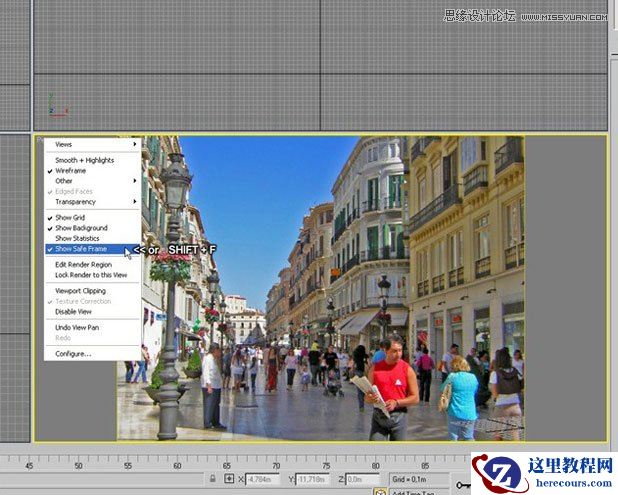This screenshot has height=495, width=618.
Task: Click the key icon in status bar
Action: (x=462, y=485)
